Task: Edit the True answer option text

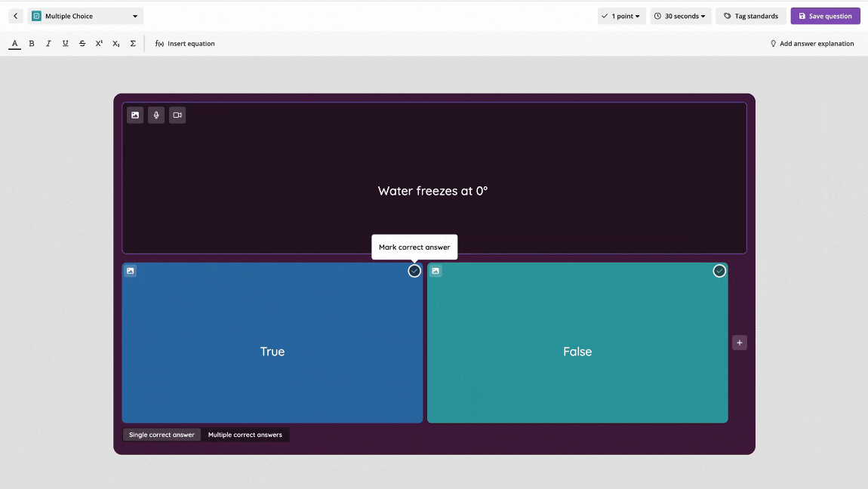Action: [272, 352]
